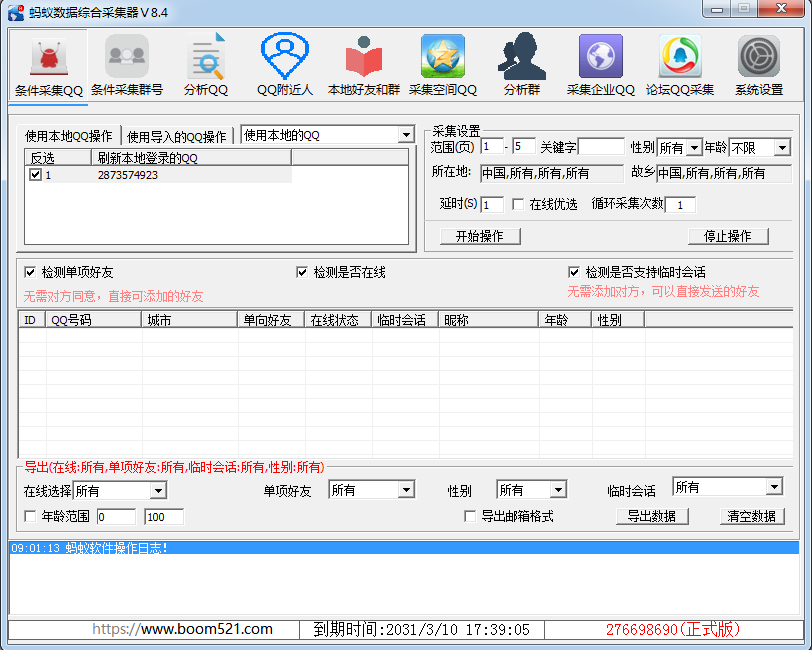This screenshot has height=650, width=812.
Task: Expand the 临时会话 export dropdown
Action: click(x=774, y=487)
